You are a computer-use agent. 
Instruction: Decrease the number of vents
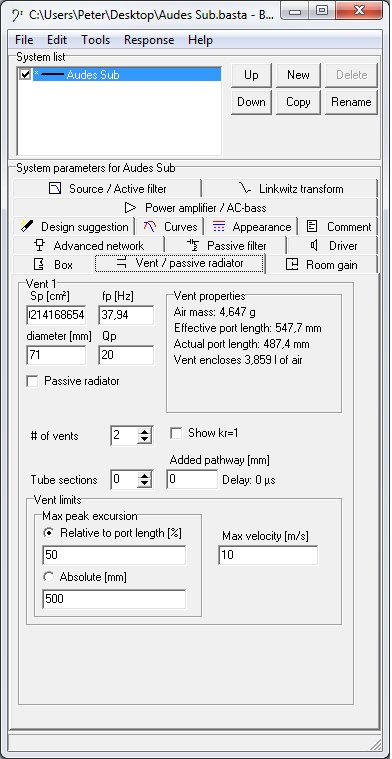[144, 440]
